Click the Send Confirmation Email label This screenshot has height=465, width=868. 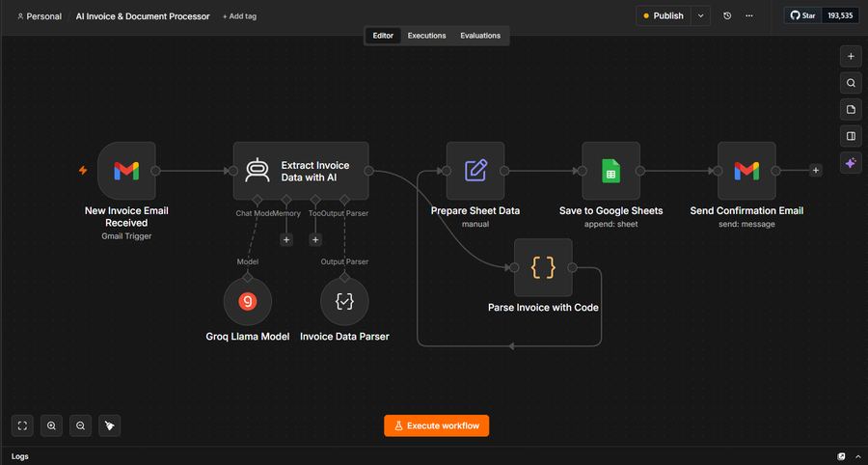tap(746, 211)
